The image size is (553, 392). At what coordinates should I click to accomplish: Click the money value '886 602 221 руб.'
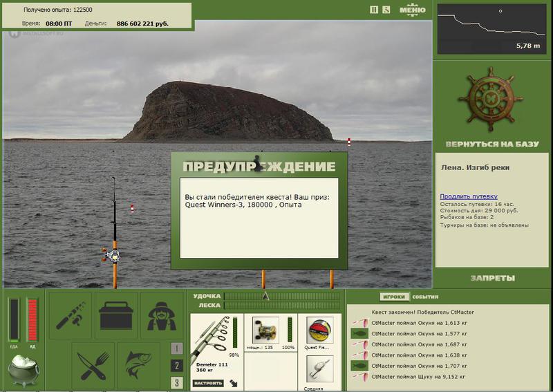point(142,24)
